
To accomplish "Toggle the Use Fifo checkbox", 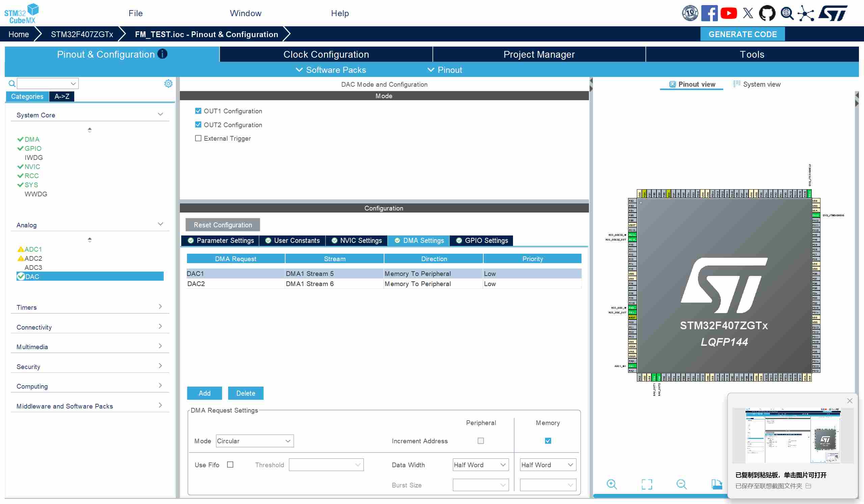I will pos(230,465).
